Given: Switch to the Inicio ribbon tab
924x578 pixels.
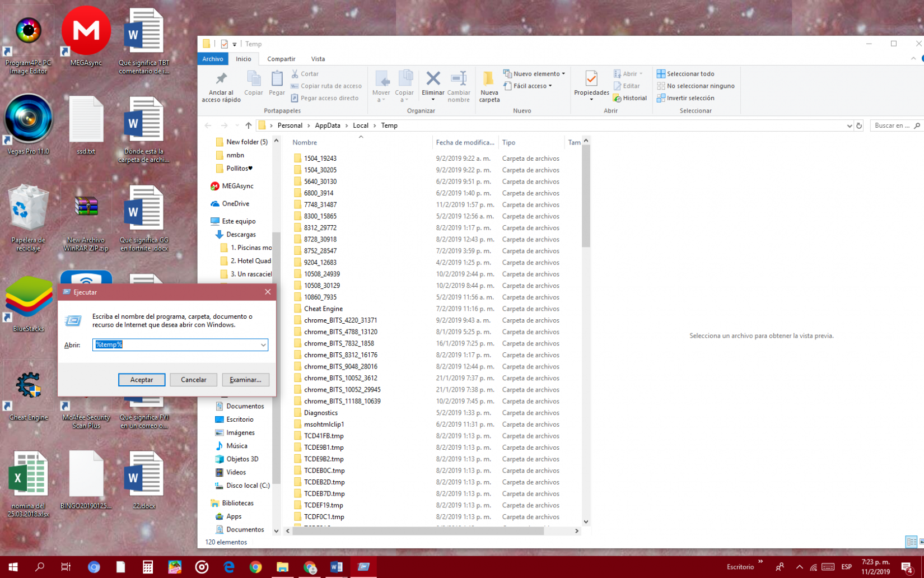Looking at the screenshot, I should (244, 59).
